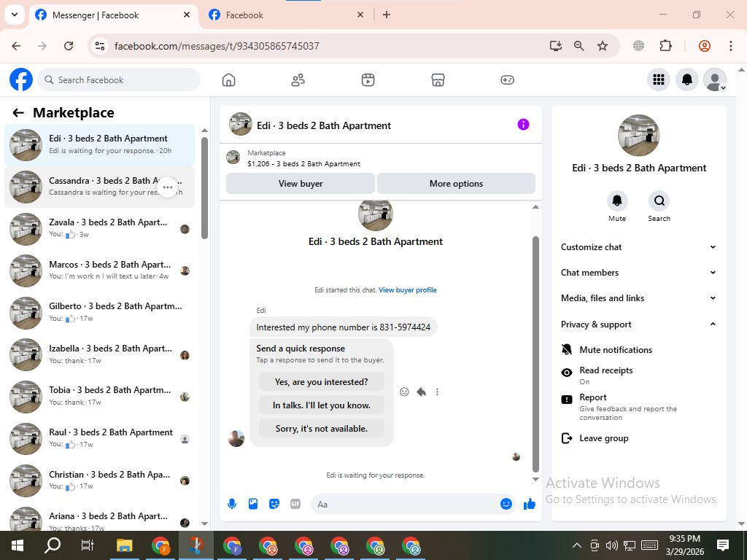Click scroll-down arrow of chat messages
Screen dimensions: 747x560
coord(535,479)
